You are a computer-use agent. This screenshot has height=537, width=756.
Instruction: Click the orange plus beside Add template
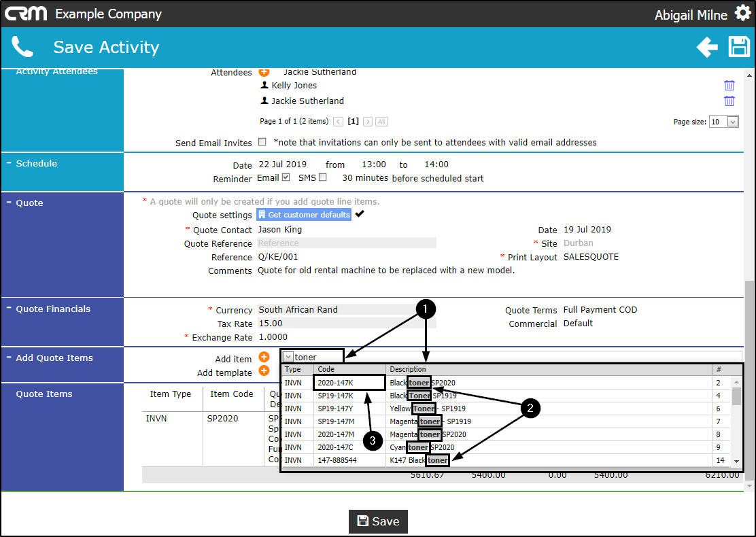coord(264,370)
